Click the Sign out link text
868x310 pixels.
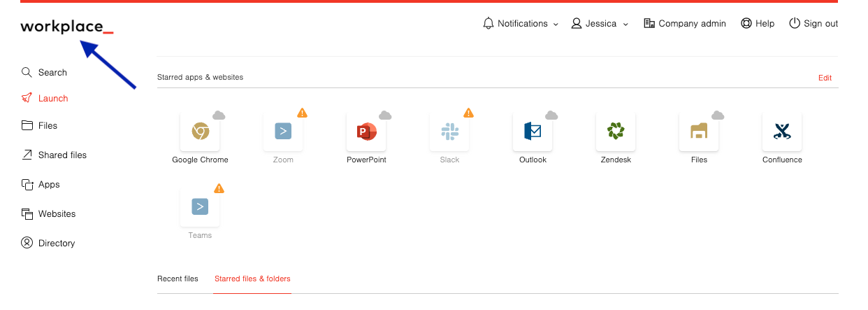click(821, 23)
